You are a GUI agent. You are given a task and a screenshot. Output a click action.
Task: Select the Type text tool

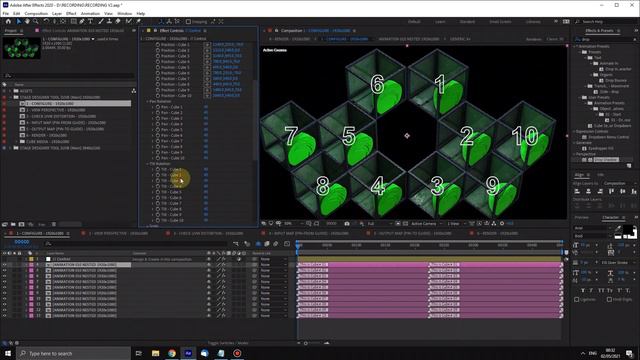(x=90, y=21)
